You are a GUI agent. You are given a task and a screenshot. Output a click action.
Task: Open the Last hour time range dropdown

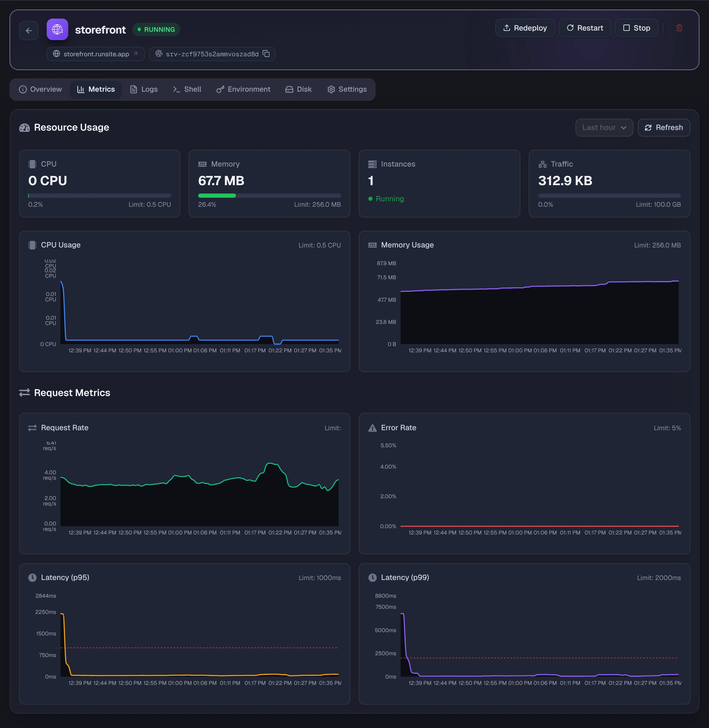tap(604, 128)
